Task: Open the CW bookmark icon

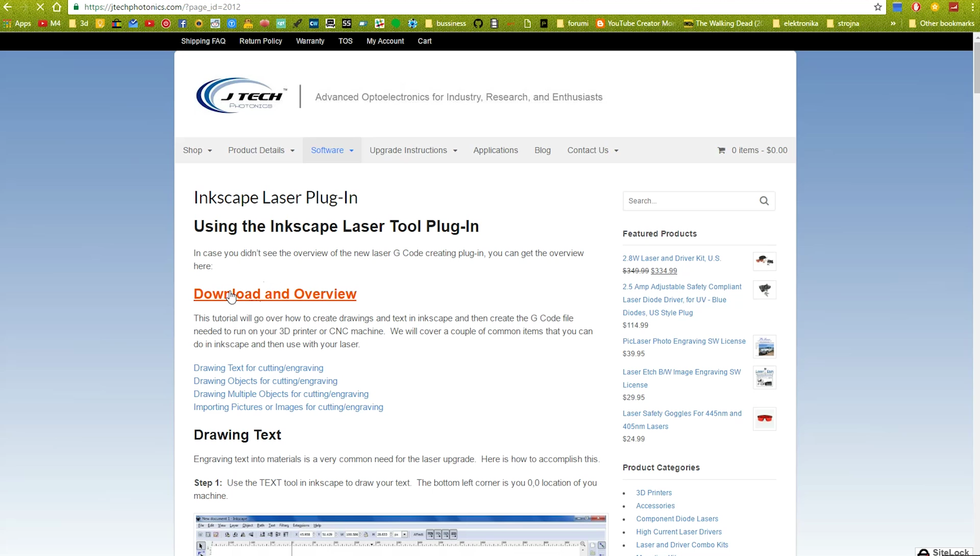Action: (314, 23)
